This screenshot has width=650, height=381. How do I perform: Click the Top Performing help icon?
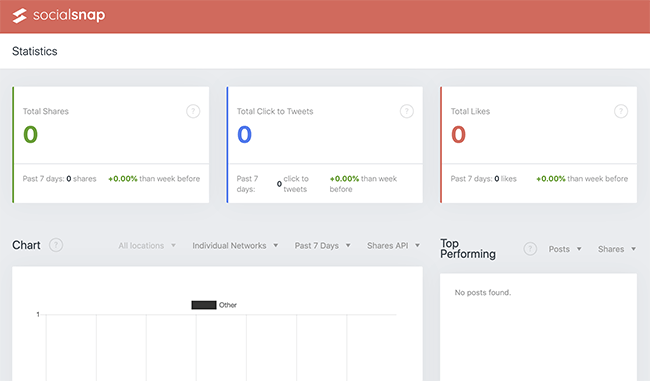[x=530, y=249]
